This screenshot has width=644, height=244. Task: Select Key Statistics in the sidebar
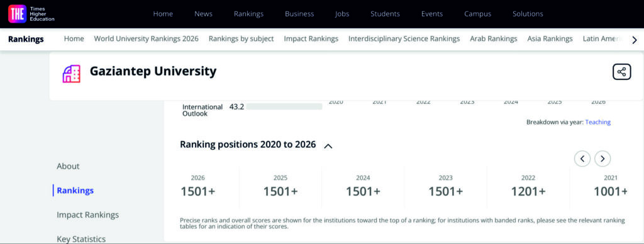point(81,239)
